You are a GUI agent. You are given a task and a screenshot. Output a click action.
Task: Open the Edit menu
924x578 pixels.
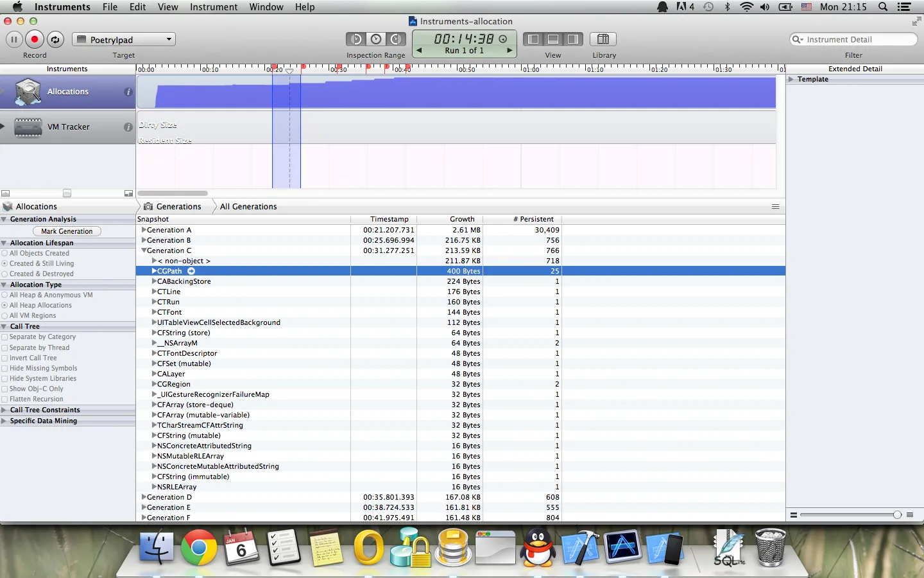pyautogui.click(x=137, y=7)
